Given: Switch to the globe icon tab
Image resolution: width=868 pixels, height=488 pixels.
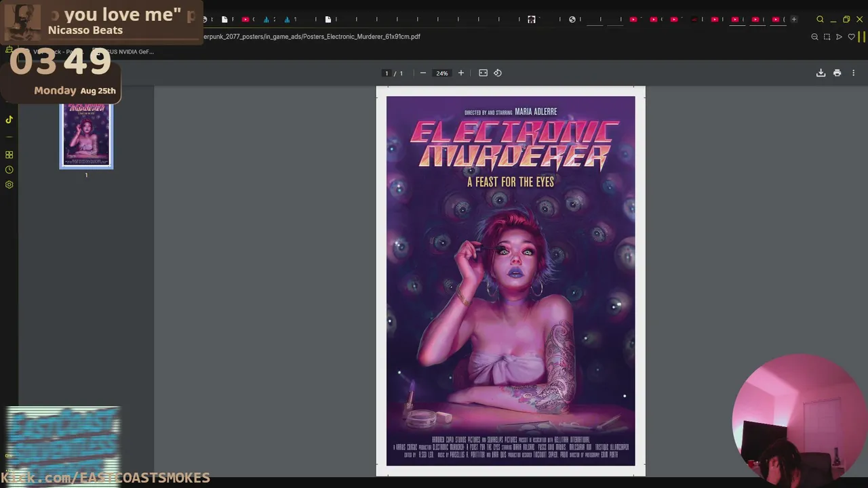Looking at the screenshot, I should (x=572, y=19).
